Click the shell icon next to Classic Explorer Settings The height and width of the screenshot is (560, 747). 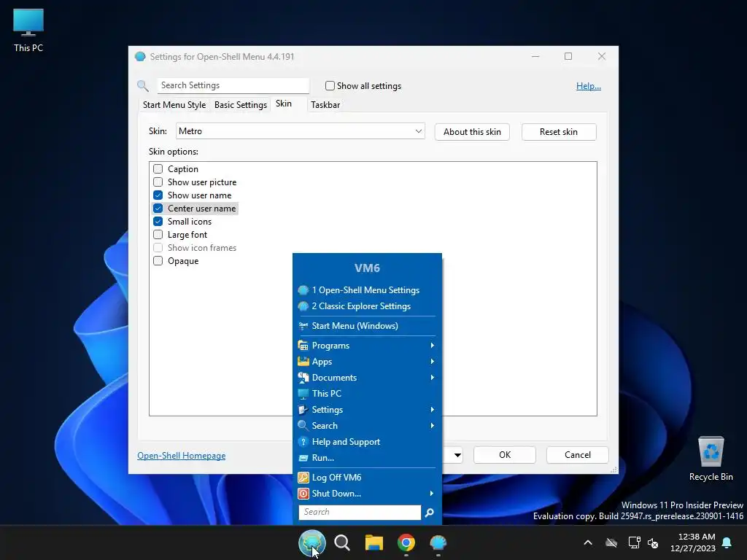[x=303, y=306]
